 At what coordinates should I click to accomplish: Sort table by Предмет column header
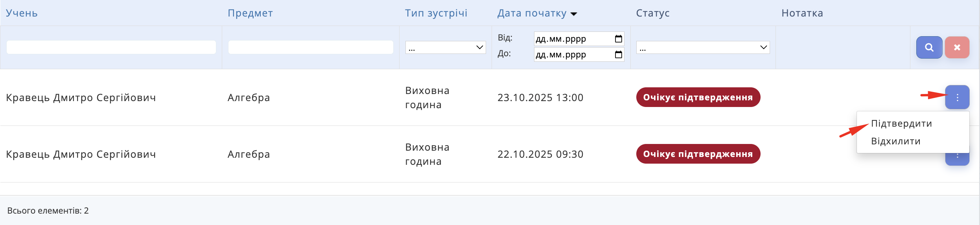pyautogui.click(x=250, y=13)
